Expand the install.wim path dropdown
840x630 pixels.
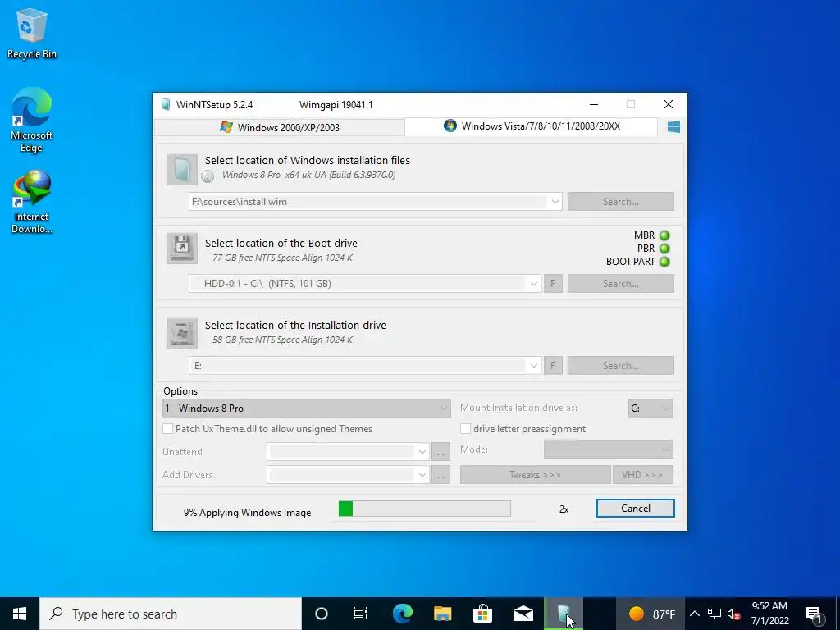point(555,202)
